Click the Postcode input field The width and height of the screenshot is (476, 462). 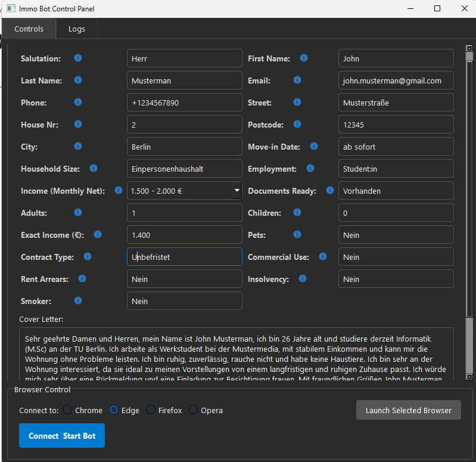click(x=396, y=125)
